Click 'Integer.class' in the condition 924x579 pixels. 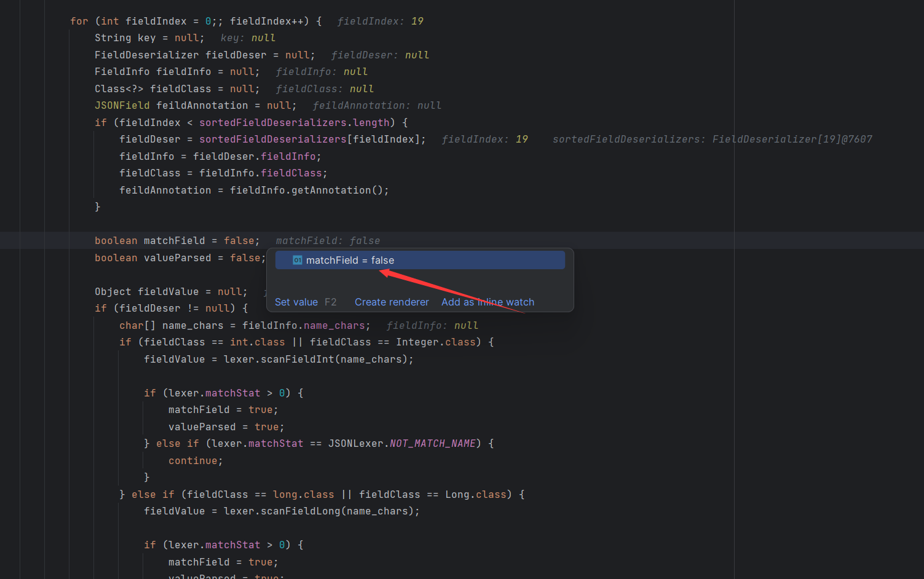click(x=436, y=342)
